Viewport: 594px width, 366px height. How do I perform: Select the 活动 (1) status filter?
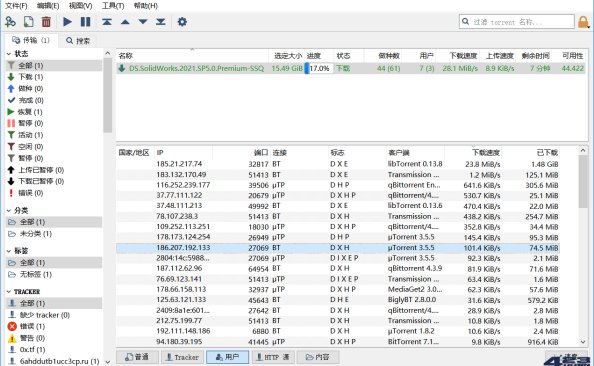point(54,135)
